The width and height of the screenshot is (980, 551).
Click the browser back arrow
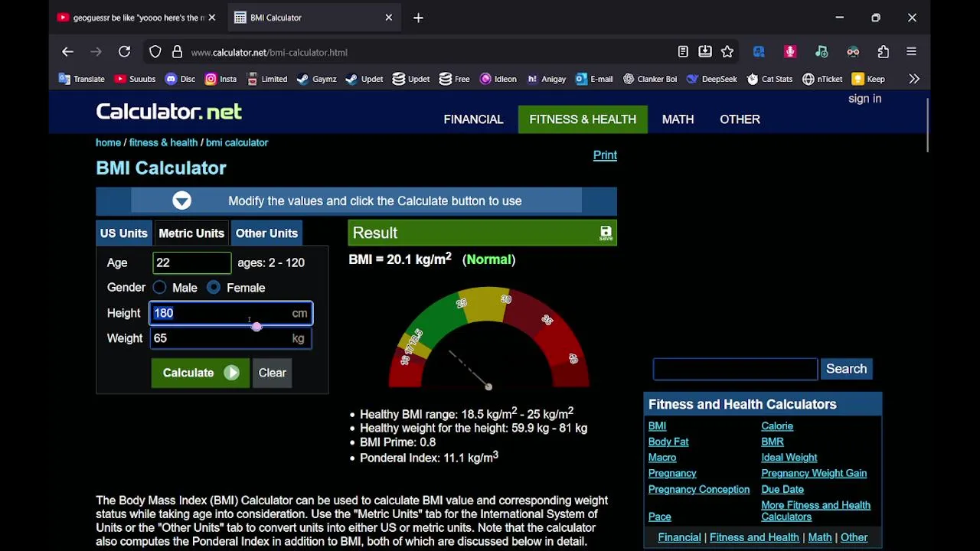tap(67, 52)
